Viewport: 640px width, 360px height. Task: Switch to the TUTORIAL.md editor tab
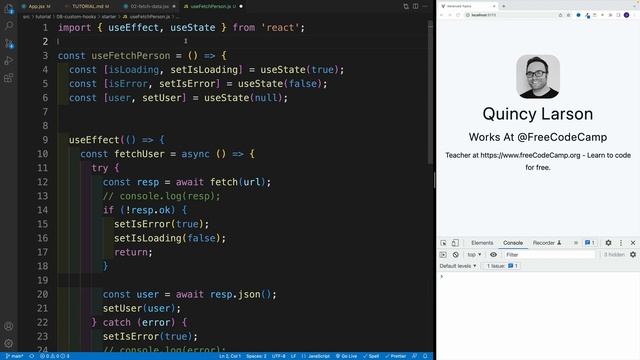[88, 6]
